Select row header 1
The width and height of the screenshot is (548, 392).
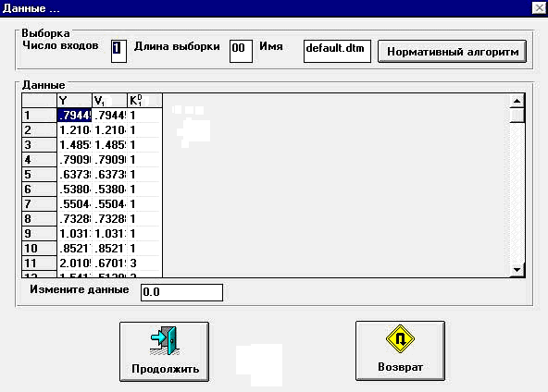click(39, 116)
